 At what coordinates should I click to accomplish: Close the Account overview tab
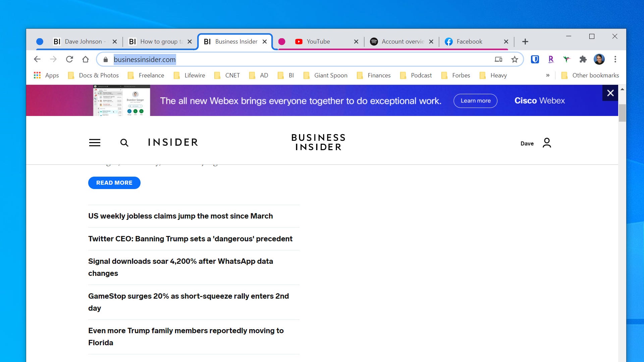click(431, 42)
